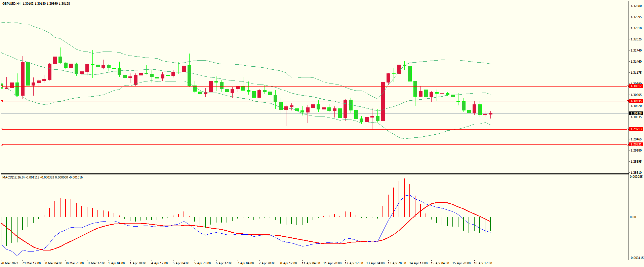
Task: Click the 1 Apr 04:00 time label
Action: click(116, 263)
